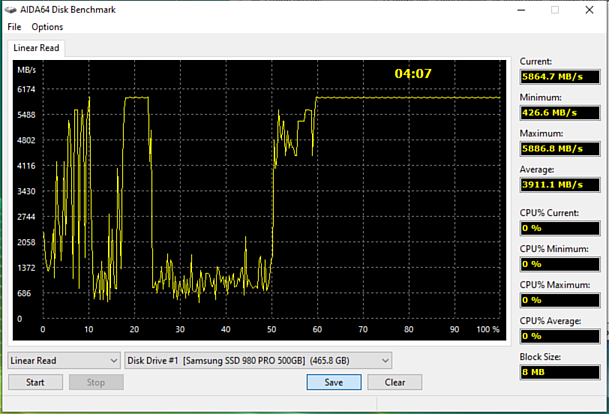
Task: Close the AIDA64 Disk Benchmark window
Action: point(589,10)
